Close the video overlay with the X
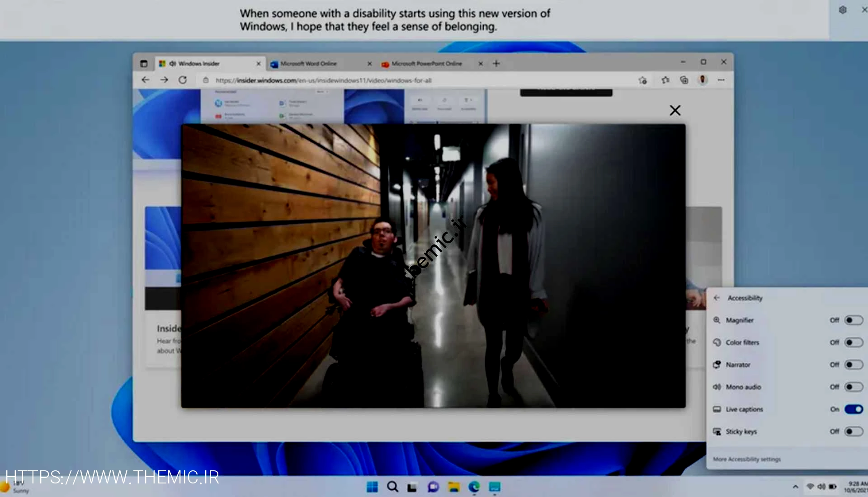868x497 pixels. point(675,110)
